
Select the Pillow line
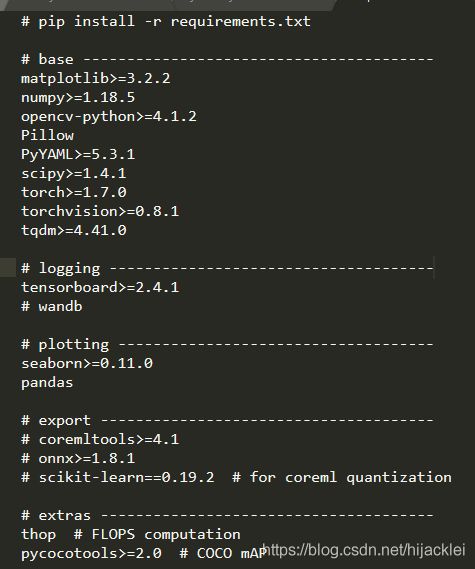point(48,135)
